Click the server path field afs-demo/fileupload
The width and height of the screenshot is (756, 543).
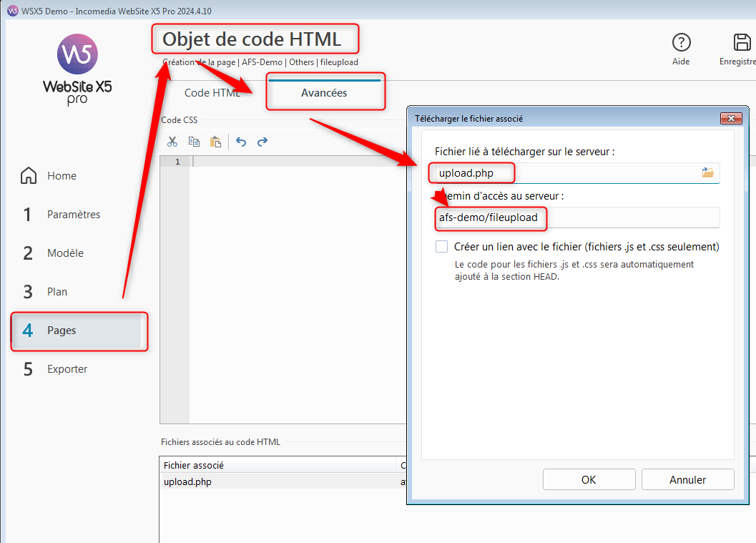[x=576, y=217]
